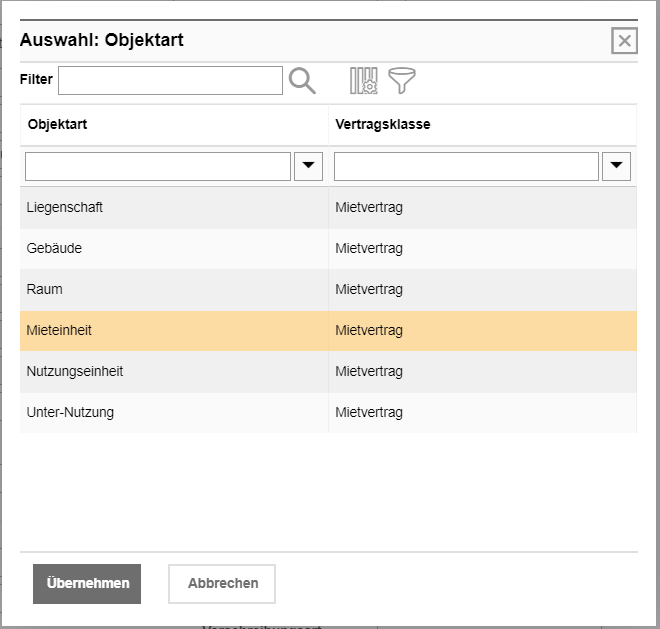Click the funnel filter icon
The image size is (660, 629).
coord(402,81)
